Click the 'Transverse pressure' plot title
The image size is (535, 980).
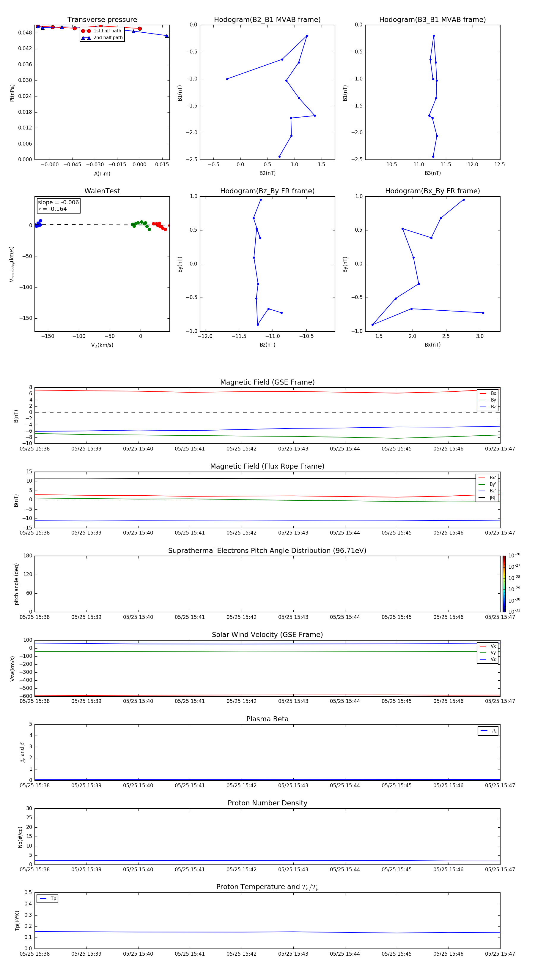(102, 20)
